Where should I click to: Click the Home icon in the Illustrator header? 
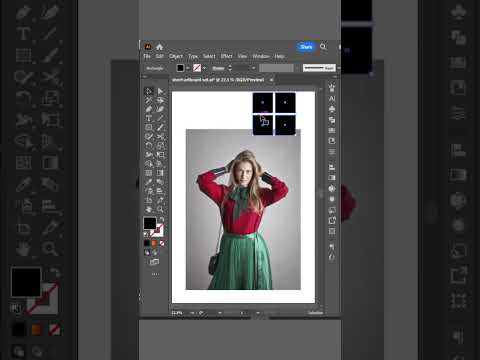[x=159, y=47]
